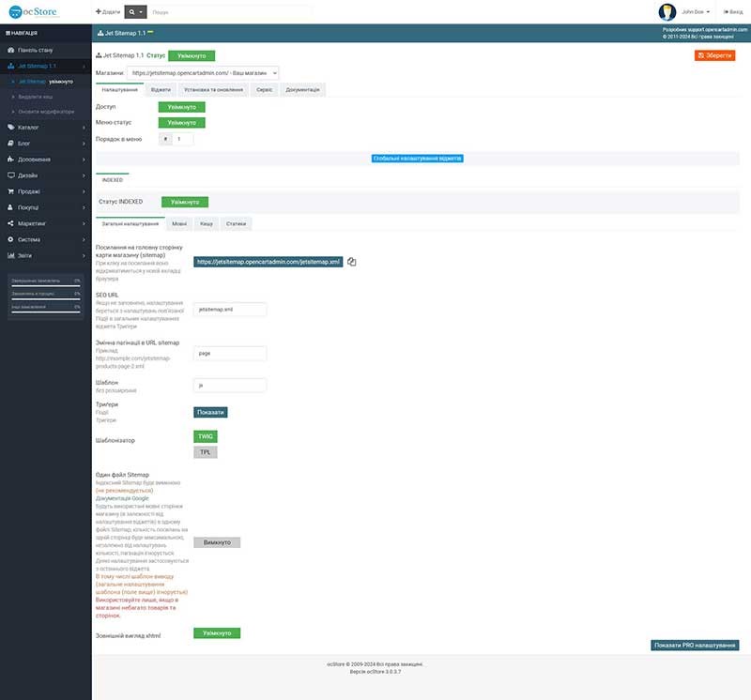Select the TPL template engine
The image size is (751, 700).
click(206, 452)
